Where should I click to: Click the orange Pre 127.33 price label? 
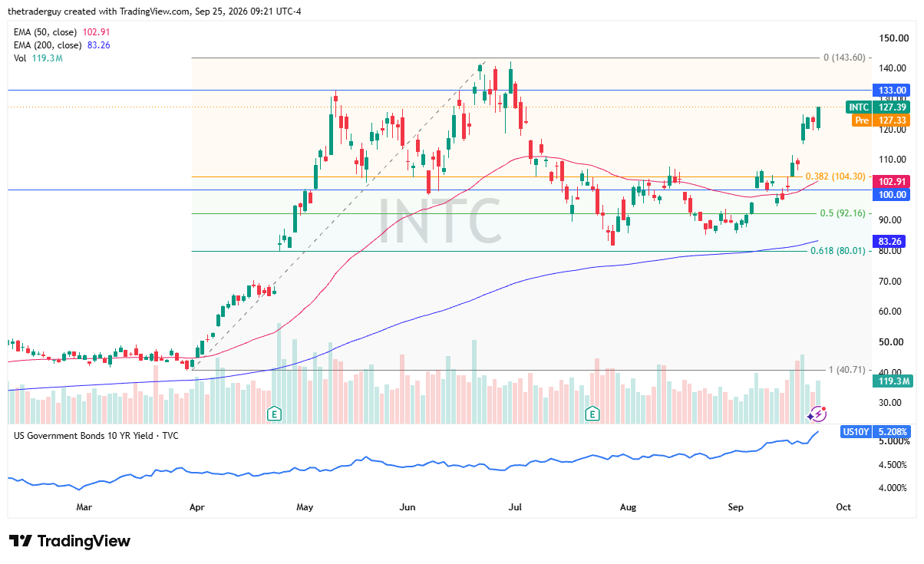click(883, 120)
